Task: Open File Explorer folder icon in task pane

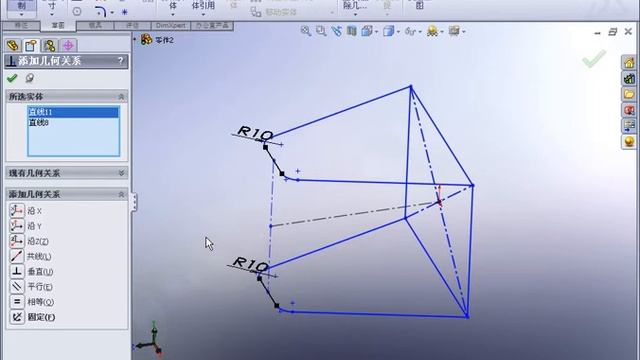Action: 629,94
